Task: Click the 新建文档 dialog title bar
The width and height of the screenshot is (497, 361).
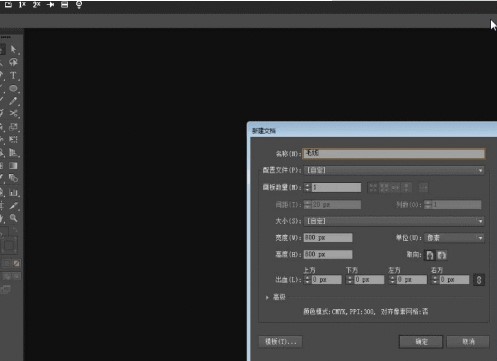Action: 373,131
